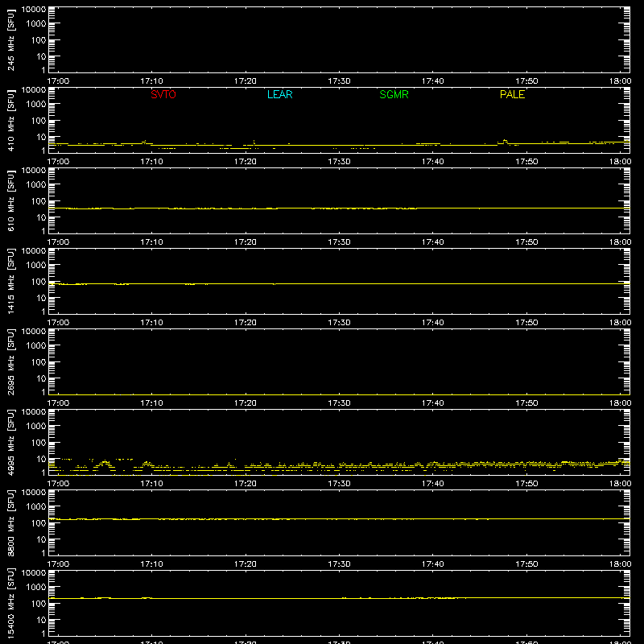Click the 10000 y-axis value on 245 MHz plot

coord(34,10)
